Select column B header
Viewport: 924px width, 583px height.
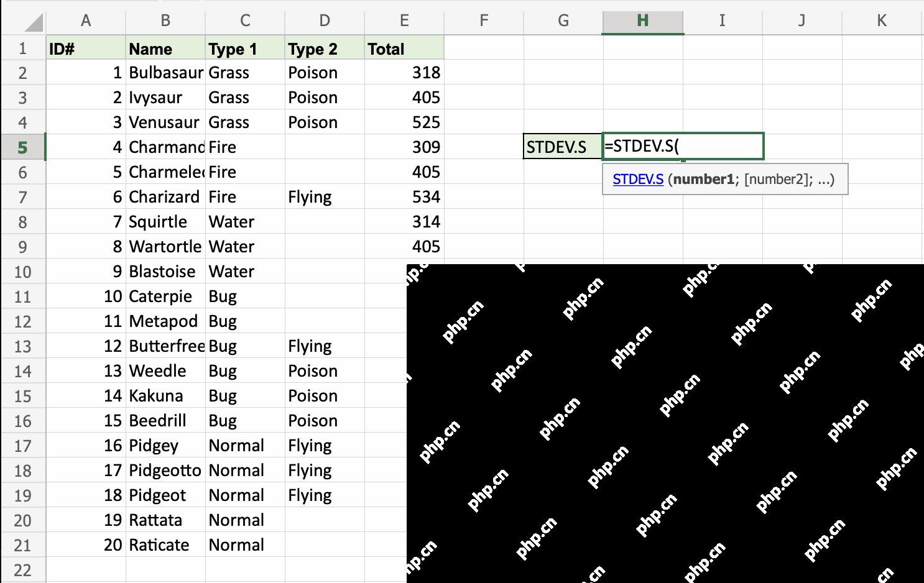pyautogui.click(x=165, y=21)
